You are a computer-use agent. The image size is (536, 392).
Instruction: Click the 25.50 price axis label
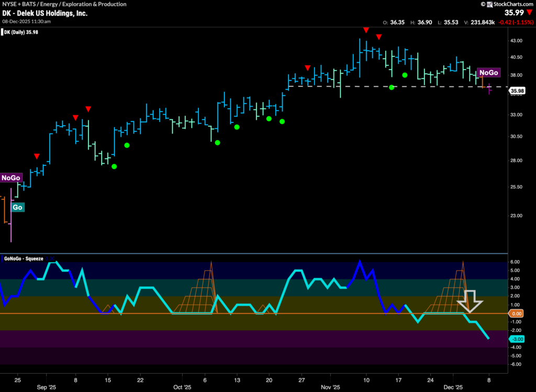[516, 187]
